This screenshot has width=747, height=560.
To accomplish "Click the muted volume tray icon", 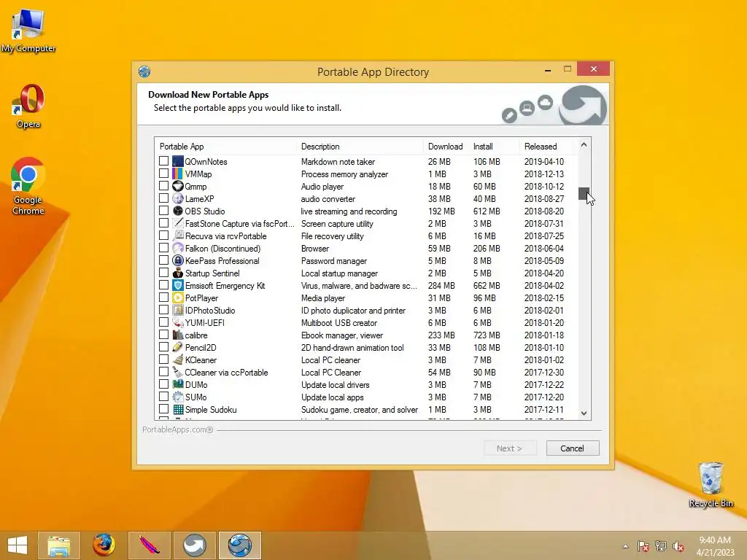I will (x=678, y=546).
